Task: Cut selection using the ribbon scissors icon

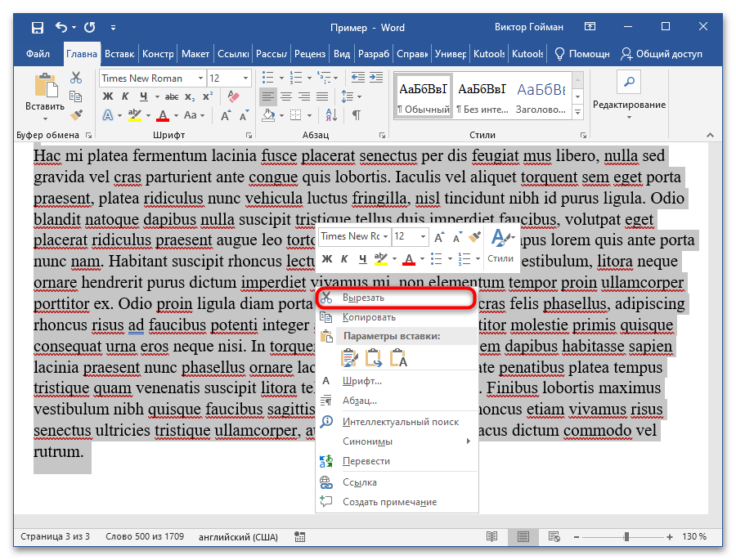Action: click(76, 78)
